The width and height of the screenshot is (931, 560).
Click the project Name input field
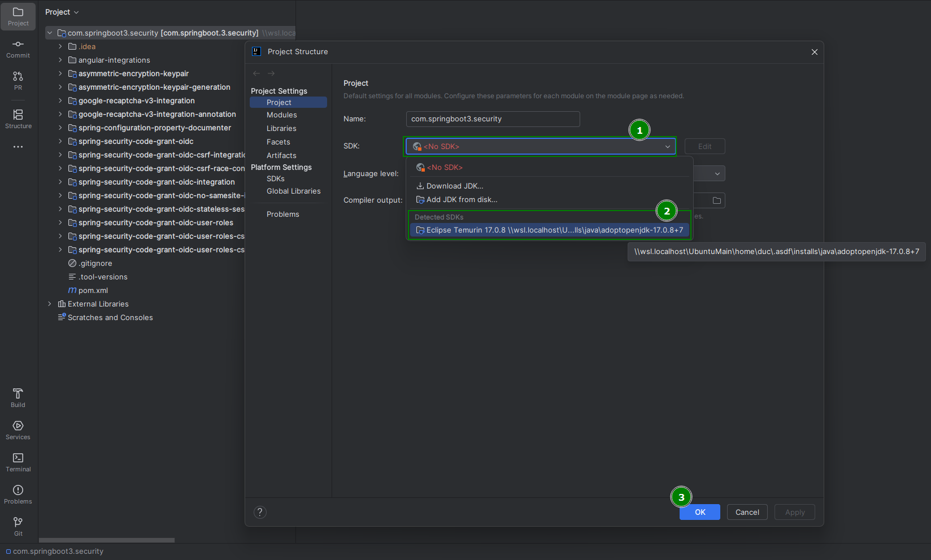pos(493,119)
